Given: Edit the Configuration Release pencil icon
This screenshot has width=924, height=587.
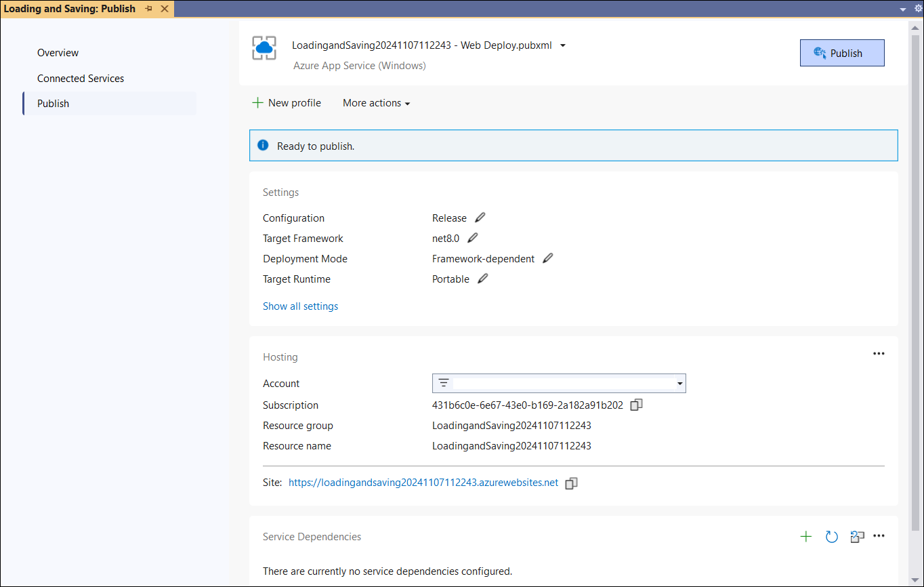Looking at the screenshot, I should [x=480, y=218].
